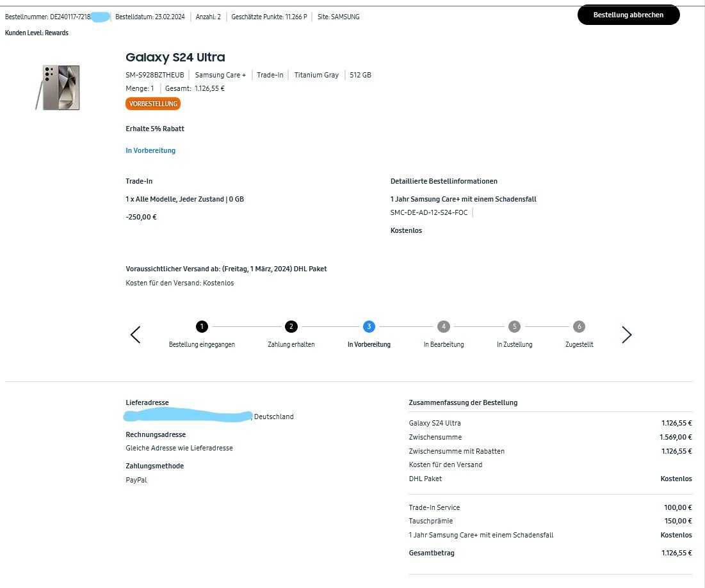
Task: Click the orange VORBESTELLUNG badge
Action: pos(153,104)
